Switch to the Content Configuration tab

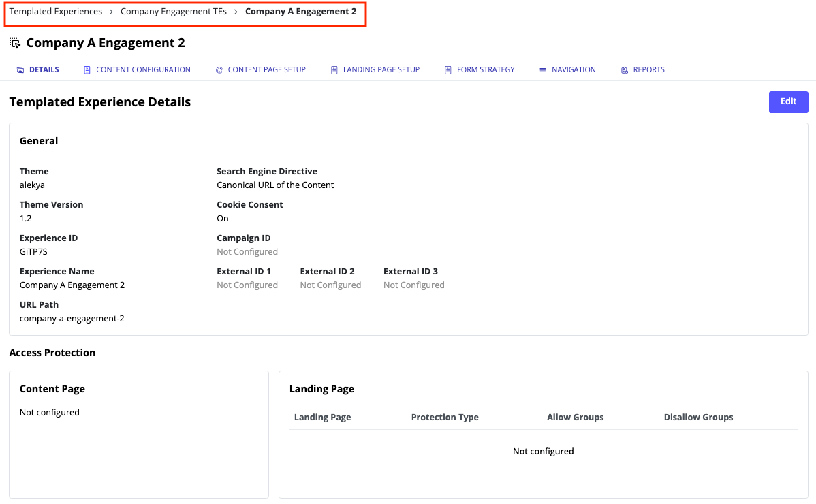(137, 69)
